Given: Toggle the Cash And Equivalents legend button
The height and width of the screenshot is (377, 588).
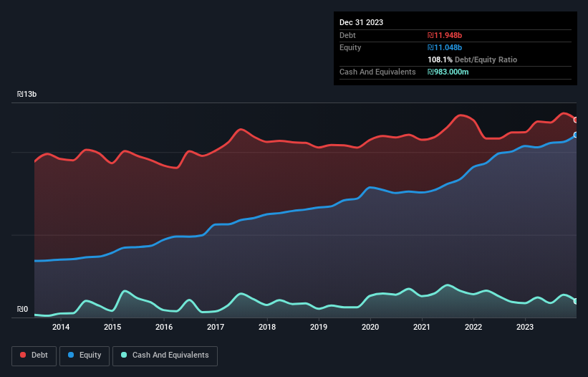Looking at the screenshot, I should [x=165, y=355].
